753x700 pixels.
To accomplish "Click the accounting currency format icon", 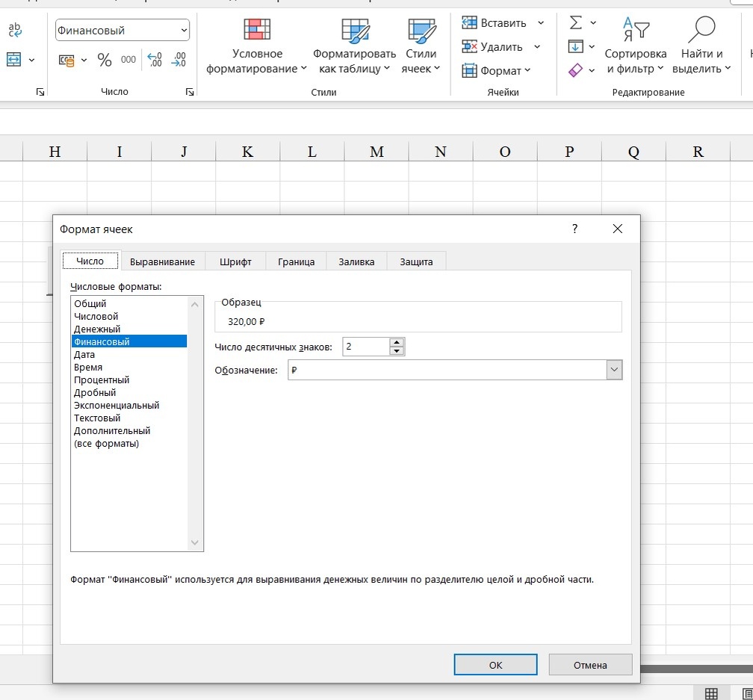I will coord(66,60).
